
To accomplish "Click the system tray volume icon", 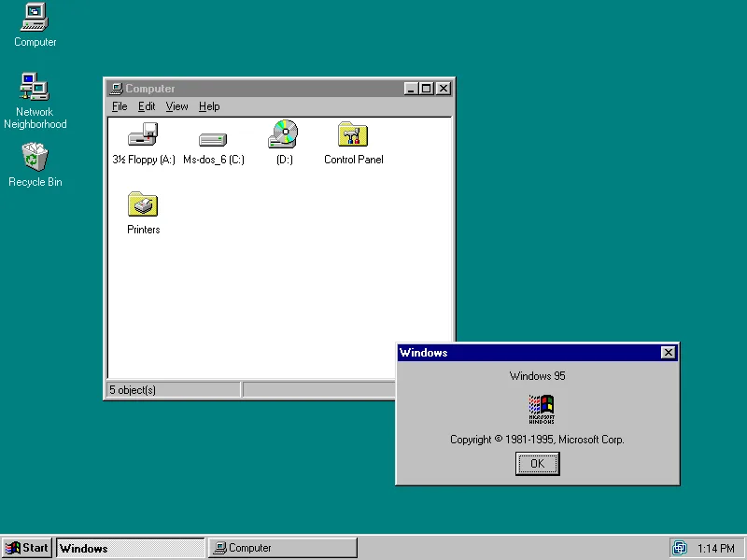I will coord(681,548).
